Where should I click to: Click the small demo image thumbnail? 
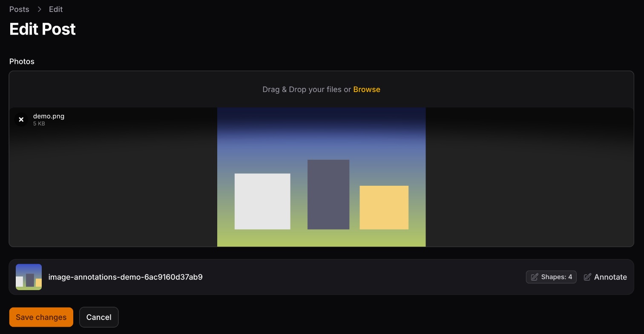(29, 277)
